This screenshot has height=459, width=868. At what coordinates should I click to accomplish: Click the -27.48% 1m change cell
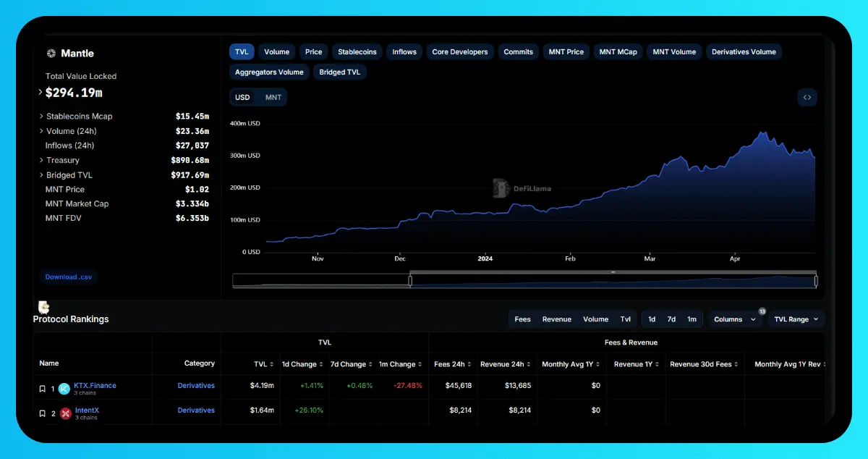(408, 386)
